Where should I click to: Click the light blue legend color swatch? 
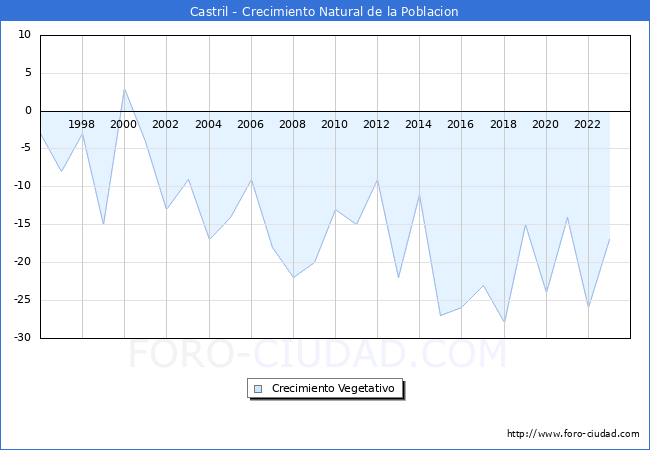point(258,388)
